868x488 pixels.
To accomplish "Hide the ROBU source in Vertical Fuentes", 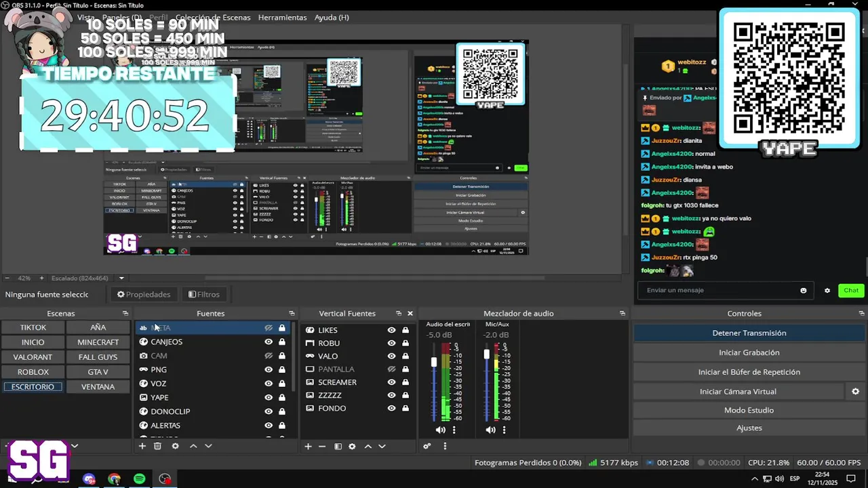I will click(x=391, y=343).
